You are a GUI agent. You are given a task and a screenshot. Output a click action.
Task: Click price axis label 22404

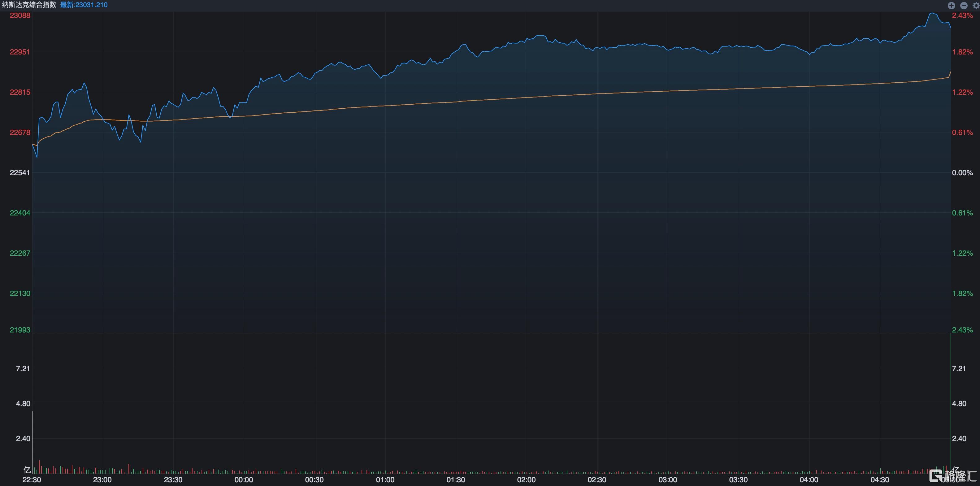[x=20, y=213]
